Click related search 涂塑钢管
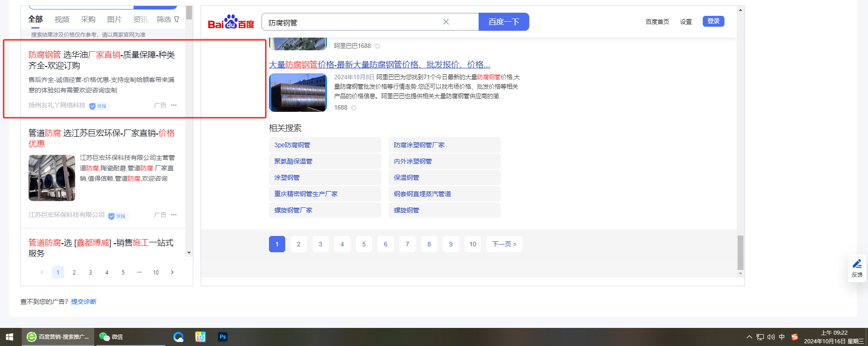 click(x=325, y=178)
